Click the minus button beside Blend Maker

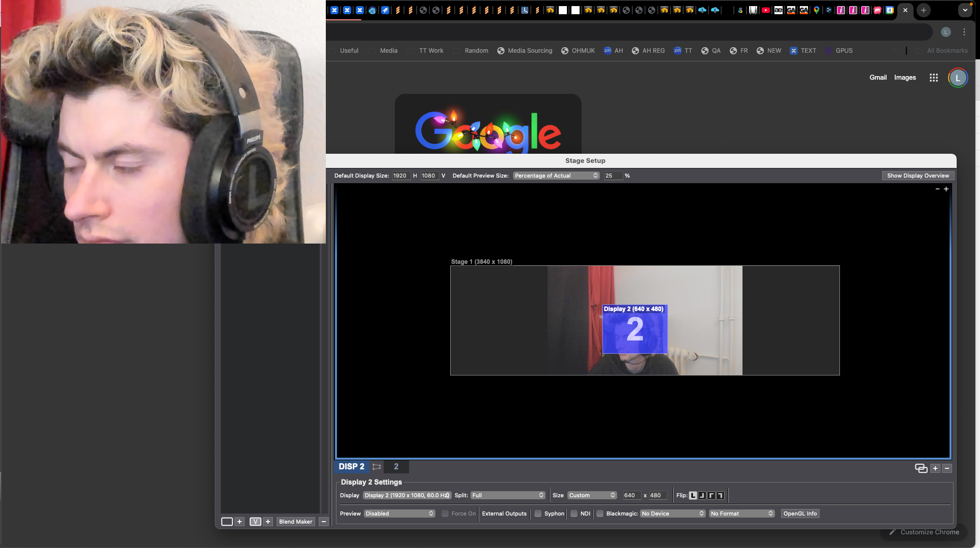click(323, 522)
